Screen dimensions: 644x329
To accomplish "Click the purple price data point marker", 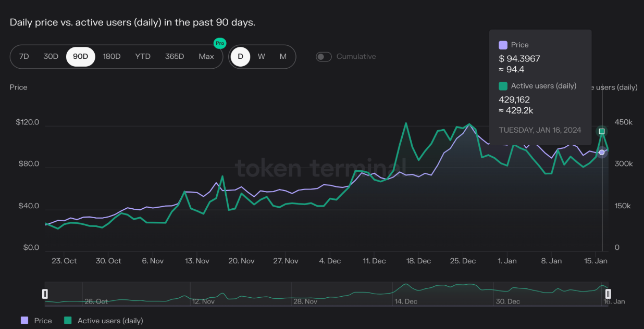I will [602, 153].
